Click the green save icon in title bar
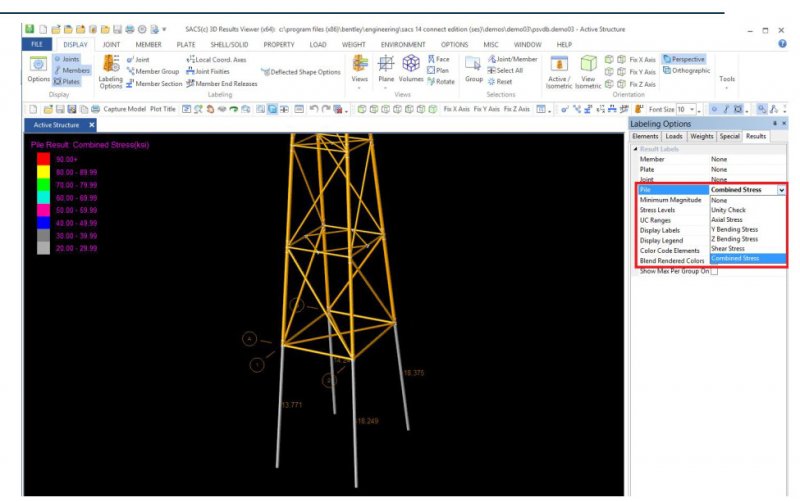 click(x=30, y=29)
